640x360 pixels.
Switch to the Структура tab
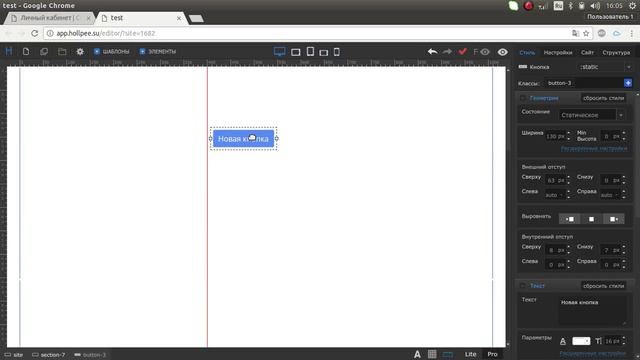point(616,53)
